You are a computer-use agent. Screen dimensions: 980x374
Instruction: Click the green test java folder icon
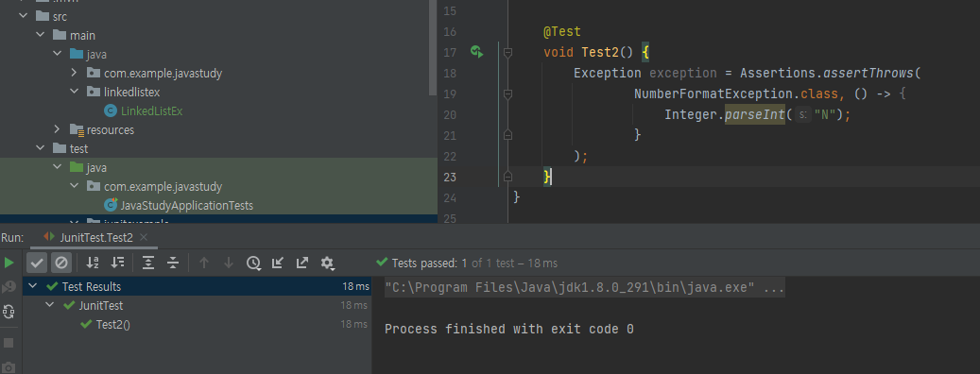77,167
